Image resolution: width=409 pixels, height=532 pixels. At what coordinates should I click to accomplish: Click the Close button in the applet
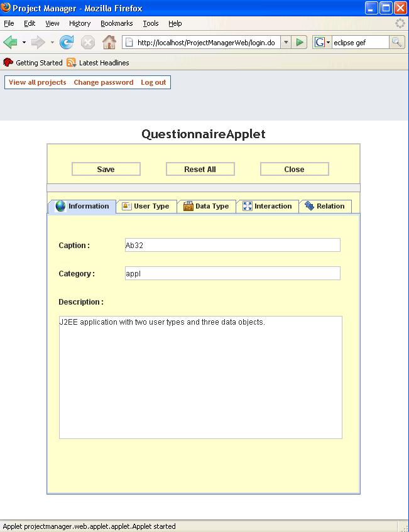[294, 169]
